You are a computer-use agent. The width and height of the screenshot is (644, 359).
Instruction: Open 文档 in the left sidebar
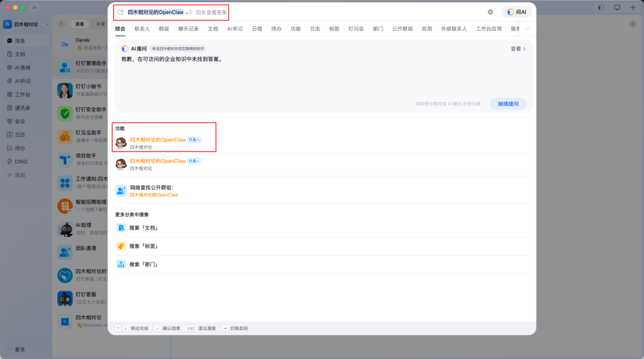point(26,54)
